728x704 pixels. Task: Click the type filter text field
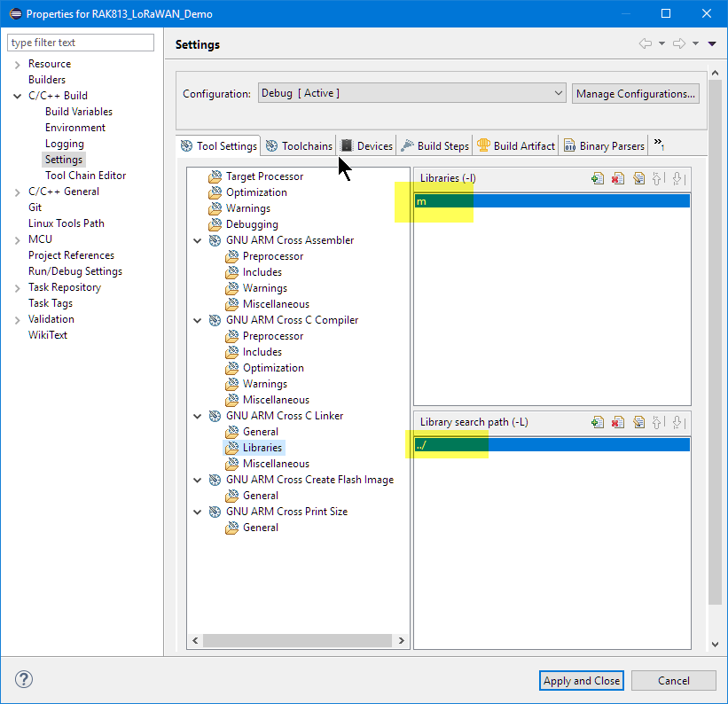(x=81, y=43)
